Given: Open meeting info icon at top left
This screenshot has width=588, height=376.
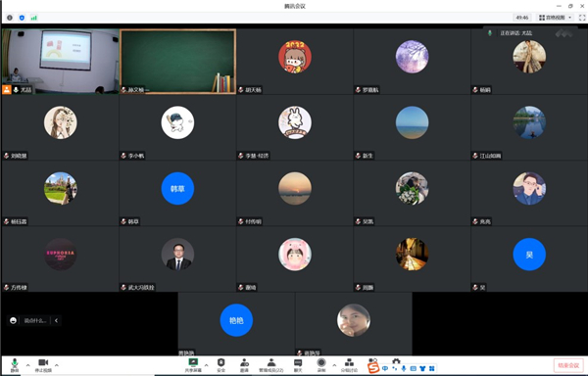Looking at the screenshot, I should tap(10, 18).
